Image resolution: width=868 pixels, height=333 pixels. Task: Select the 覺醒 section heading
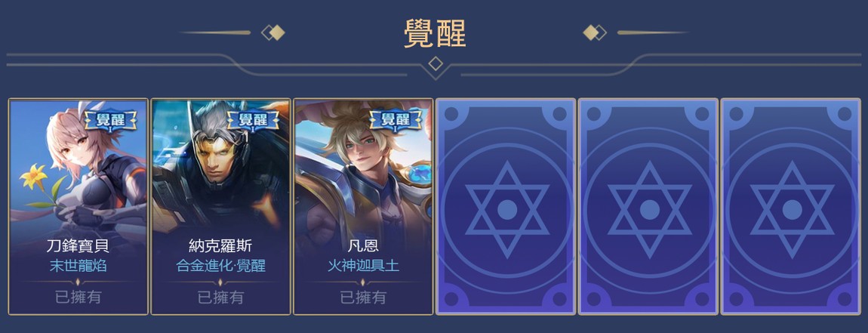(x=435, y=34)
